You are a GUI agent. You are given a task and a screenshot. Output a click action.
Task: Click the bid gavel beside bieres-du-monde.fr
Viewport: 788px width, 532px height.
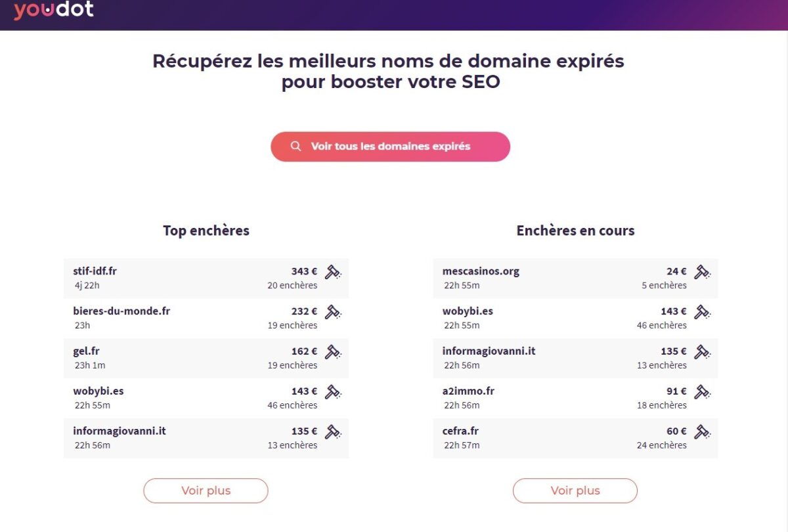coord(333,312)
